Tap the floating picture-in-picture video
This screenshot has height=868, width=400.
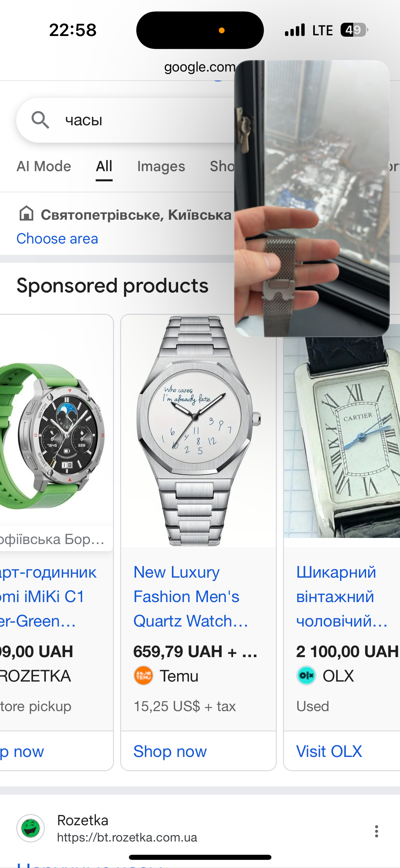point(312,199)
